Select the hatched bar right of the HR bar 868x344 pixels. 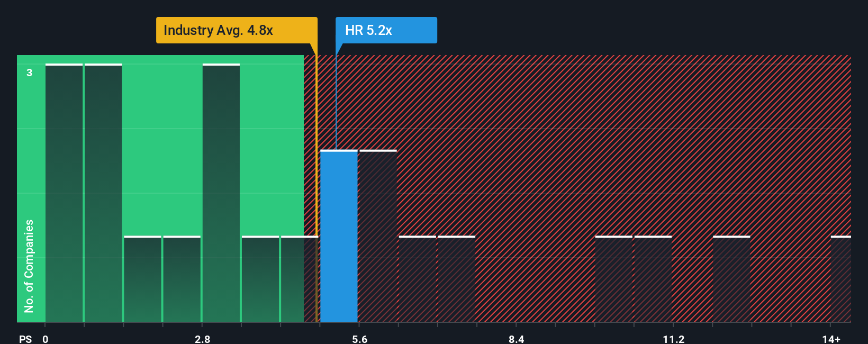tap(378, 236)
